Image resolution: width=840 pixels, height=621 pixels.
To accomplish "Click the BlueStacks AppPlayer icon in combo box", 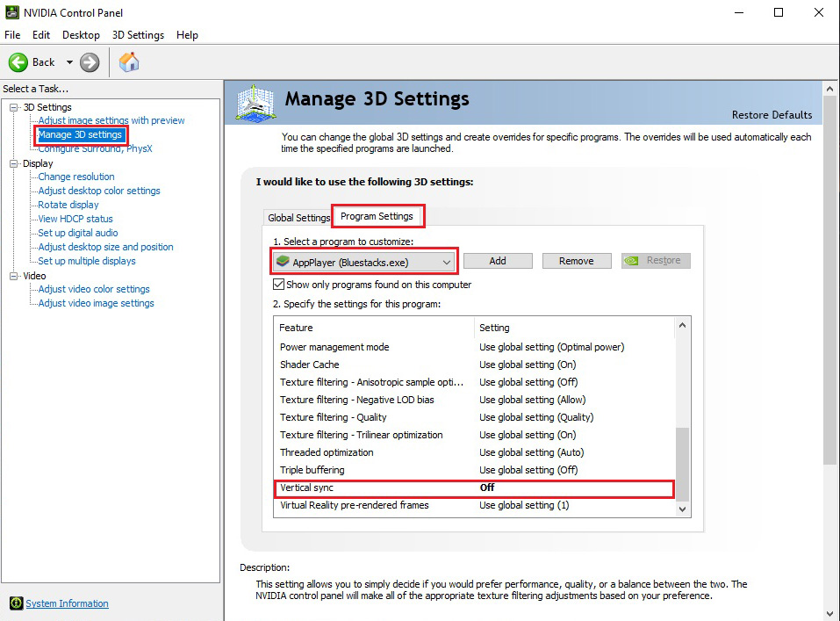I will pos(283,262).
